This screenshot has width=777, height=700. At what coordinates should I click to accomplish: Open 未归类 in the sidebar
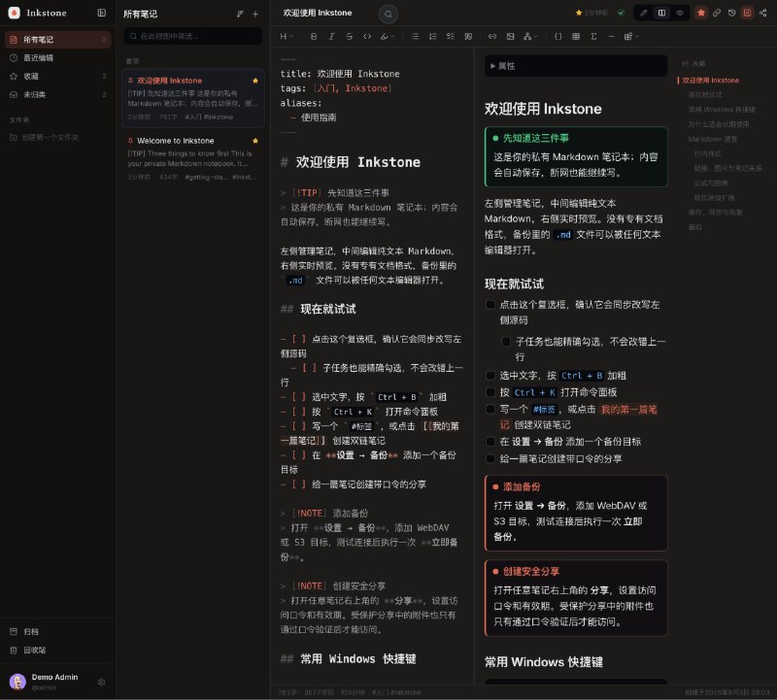pos(58,94)
